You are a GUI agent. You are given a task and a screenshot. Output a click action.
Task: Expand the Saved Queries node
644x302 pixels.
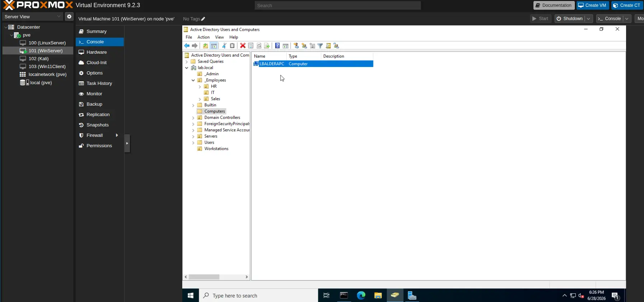187,62
